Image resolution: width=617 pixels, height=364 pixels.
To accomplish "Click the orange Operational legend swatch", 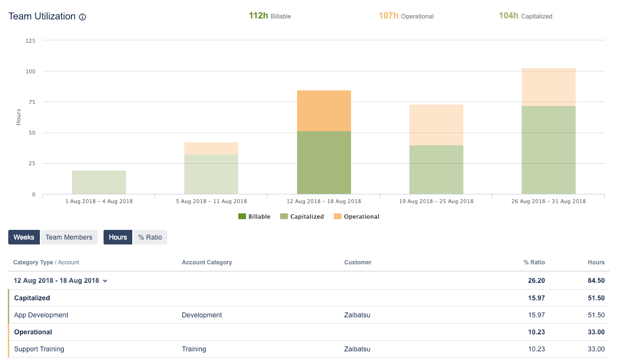I will point(337,217).
